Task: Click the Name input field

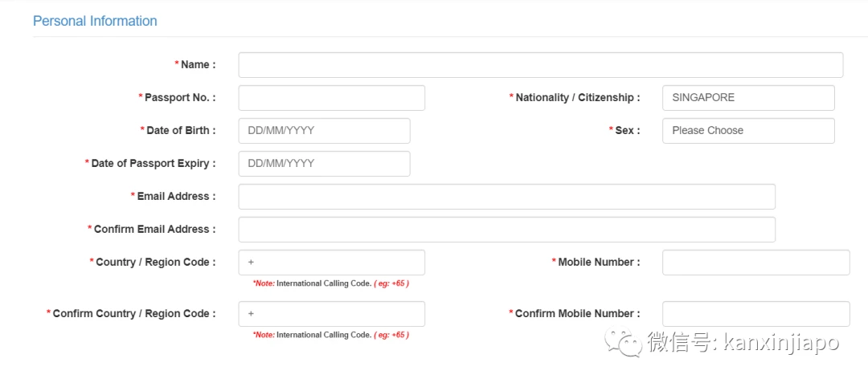Action: click(540, 65)
